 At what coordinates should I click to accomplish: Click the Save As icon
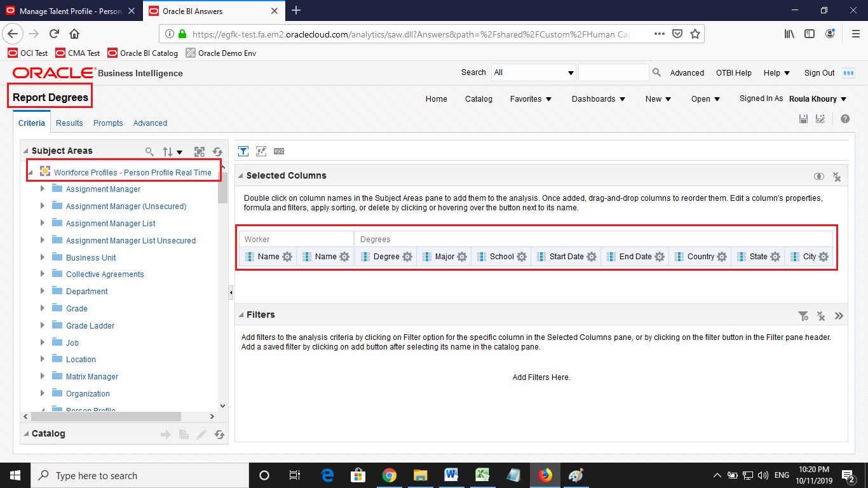[820, 118]
